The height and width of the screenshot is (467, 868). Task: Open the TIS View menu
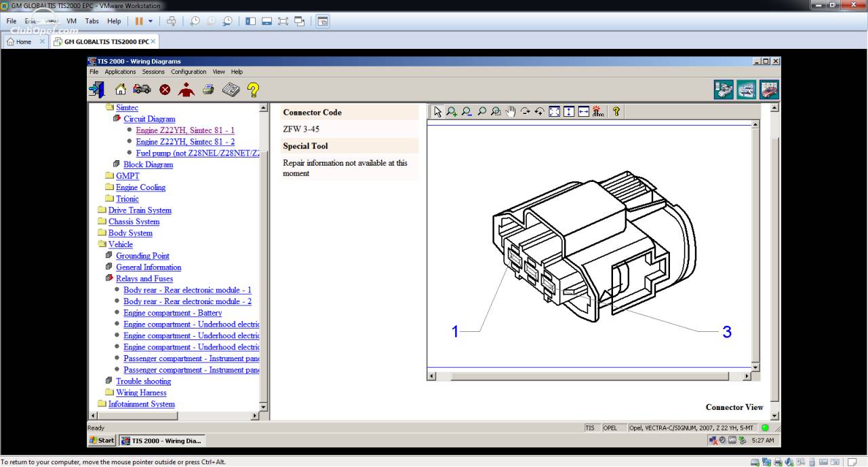(x=218, y=71)
